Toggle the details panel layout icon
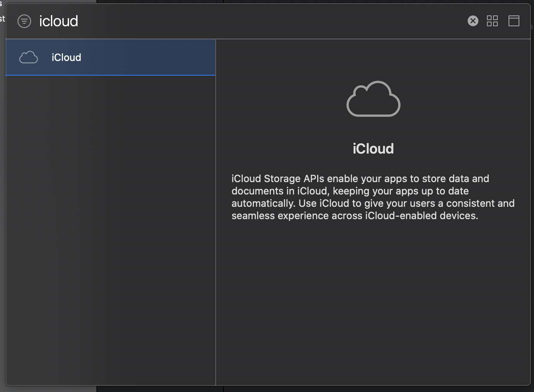 pos(514,21)
